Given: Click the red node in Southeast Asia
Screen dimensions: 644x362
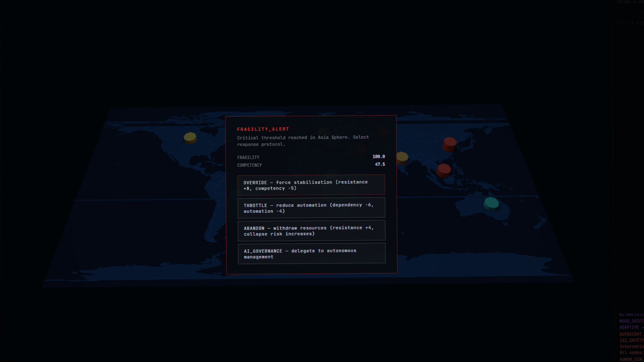Looking at the screenshot, I should (444, 170).
